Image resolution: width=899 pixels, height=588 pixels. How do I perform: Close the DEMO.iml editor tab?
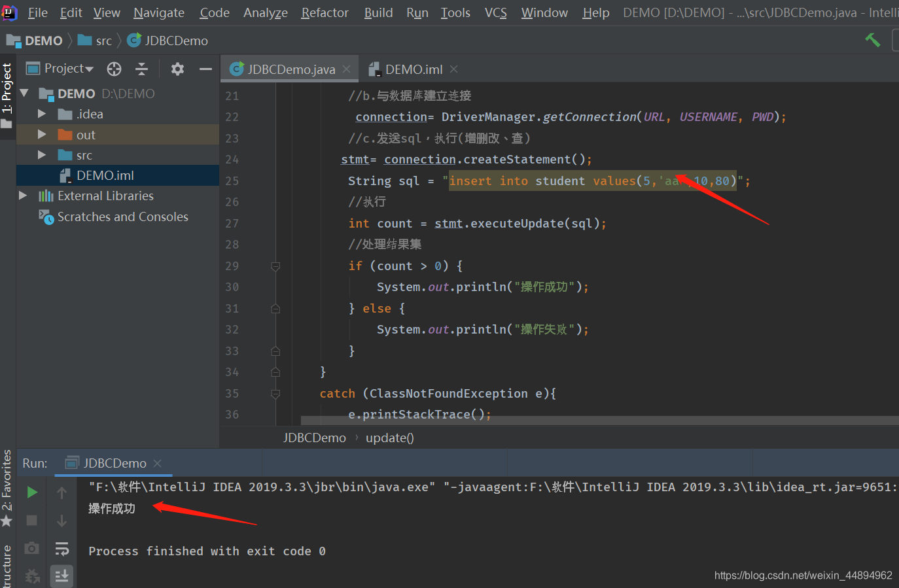(x=454, y=69)
